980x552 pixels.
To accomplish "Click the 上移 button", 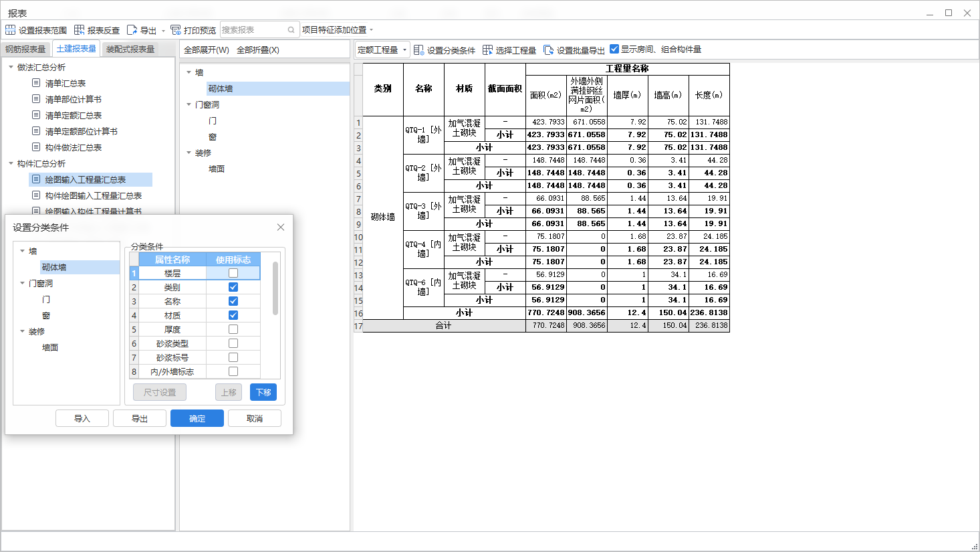I will [229, 392].
